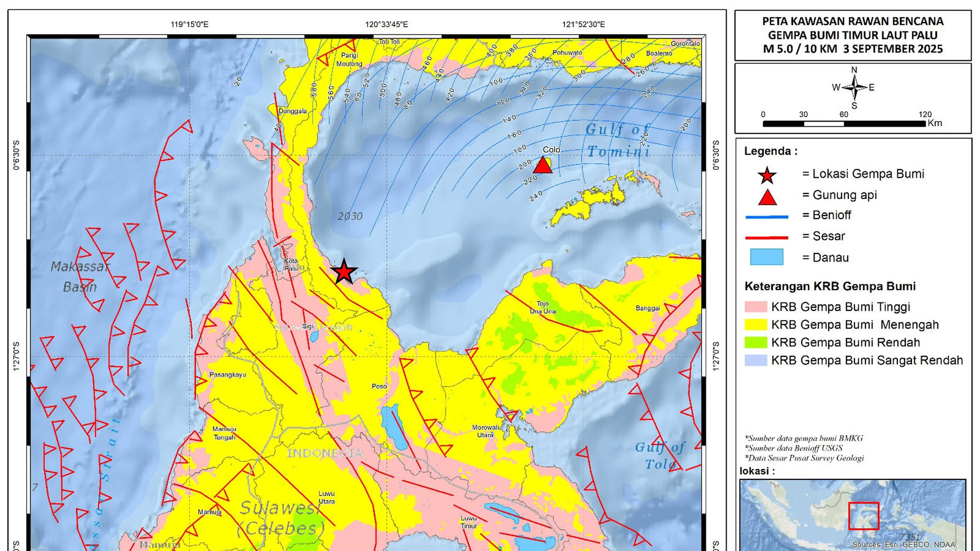Click the Luwu Timur label
This screenshot has width=980, height=551.
click(469, 522)
